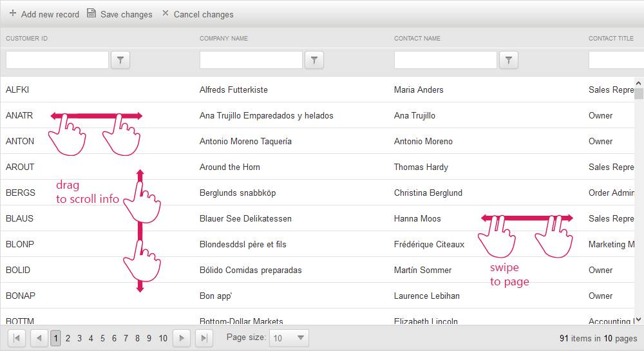Click the Add new record plus icon
This screenshot has height=351, width=644.
13,14
